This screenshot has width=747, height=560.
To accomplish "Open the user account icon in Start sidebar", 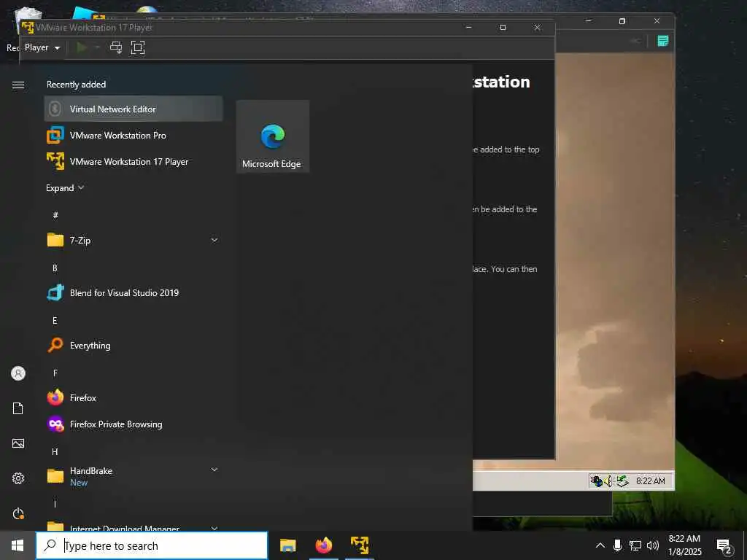I will pos(18,373).
